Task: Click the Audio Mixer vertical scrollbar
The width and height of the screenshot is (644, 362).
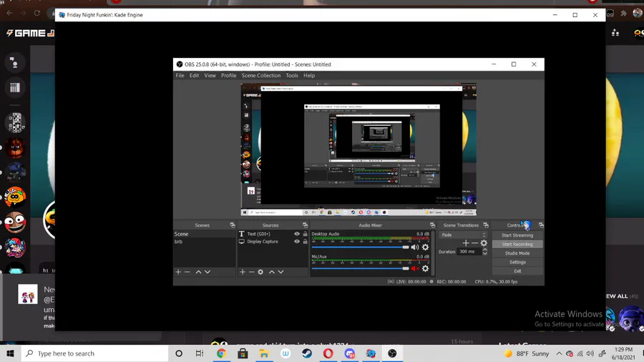Action: click(x=432, y=253)
